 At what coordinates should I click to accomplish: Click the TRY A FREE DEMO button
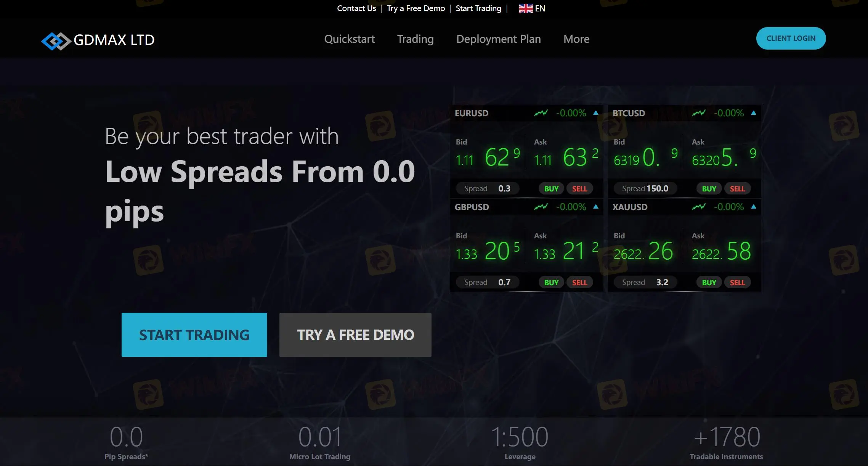(355, 334)
